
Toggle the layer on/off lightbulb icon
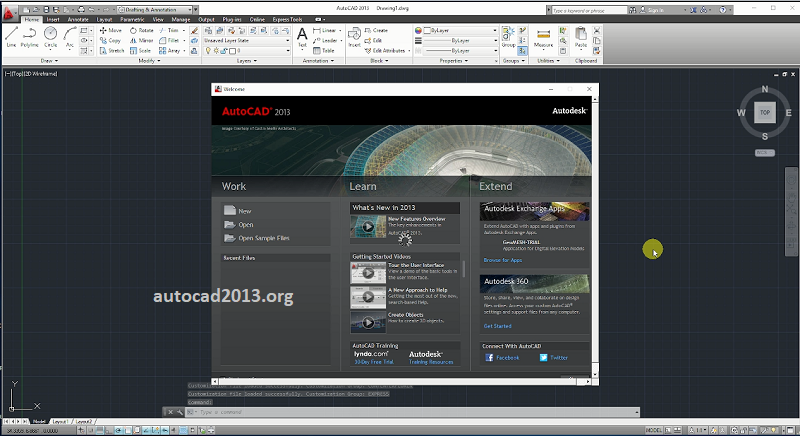pos(208,50)
